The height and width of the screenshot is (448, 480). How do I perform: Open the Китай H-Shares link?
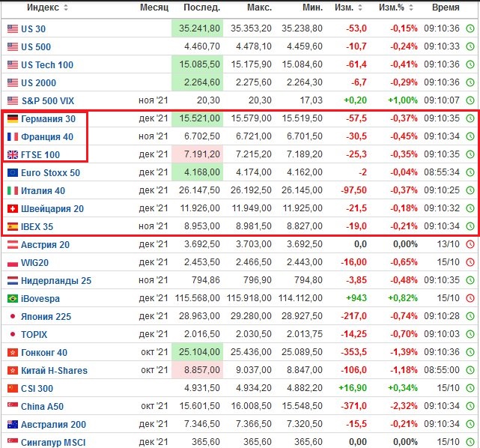(x=54, y=371)
